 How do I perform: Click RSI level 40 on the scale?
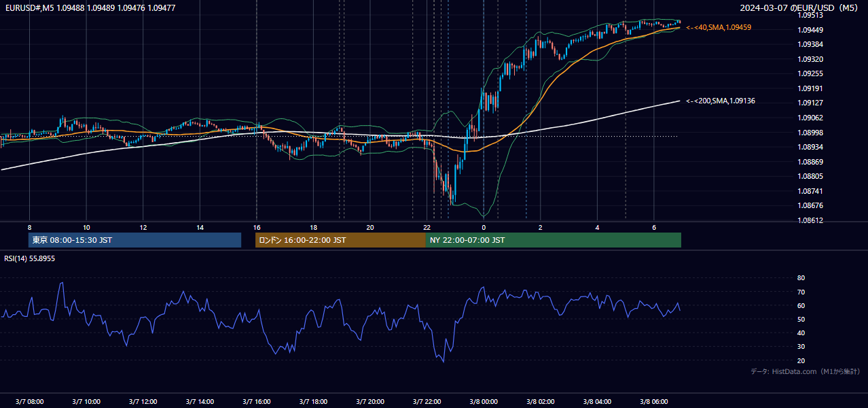pos(801,333)
